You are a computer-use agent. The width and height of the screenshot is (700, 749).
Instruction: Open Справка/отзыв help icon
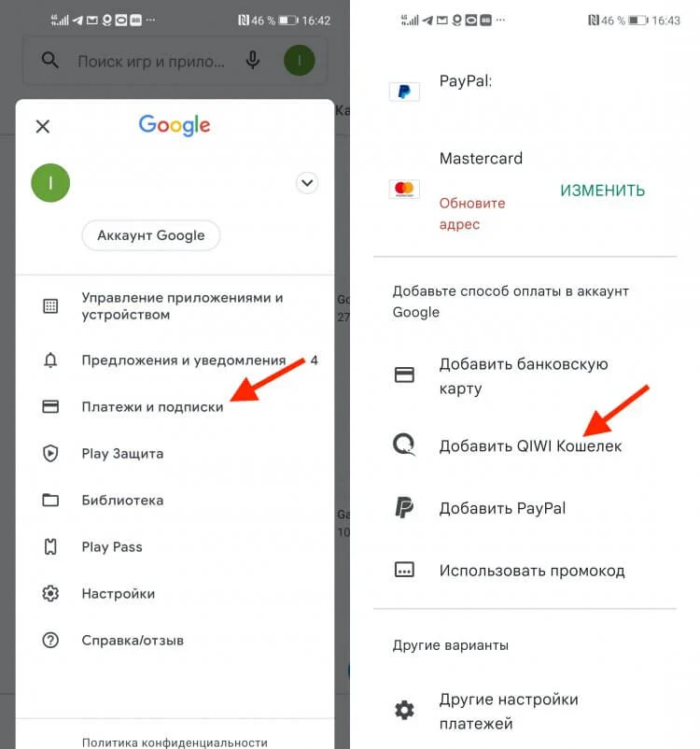[x=50, y=640]
